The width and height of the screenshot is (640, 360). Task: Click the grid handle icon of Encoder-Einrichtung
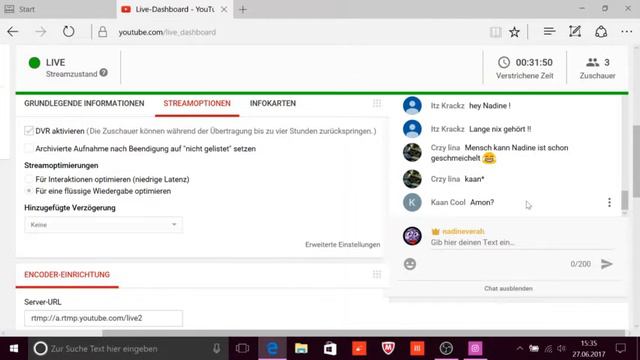pos(377,274)
